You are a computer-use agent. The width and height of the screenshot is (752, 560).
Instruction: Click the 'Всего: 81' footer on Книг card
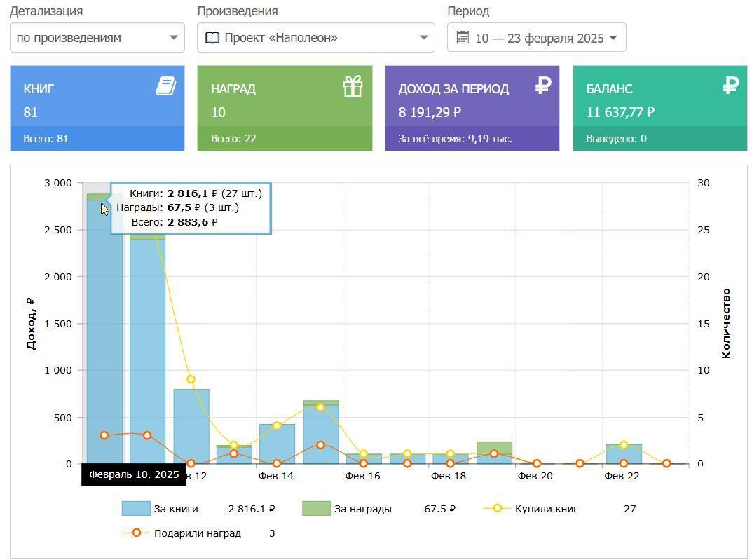point(46,139)
